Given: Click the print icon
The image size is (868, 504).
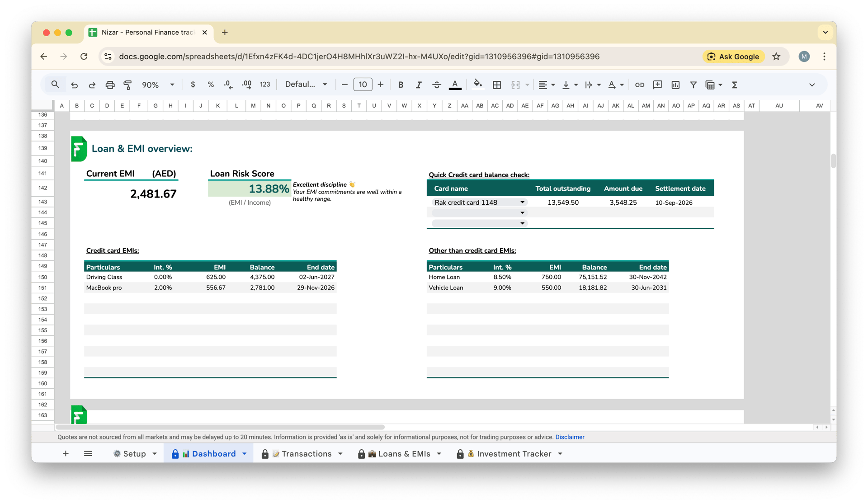Looking at the screenshot, I should click(110, 85).
